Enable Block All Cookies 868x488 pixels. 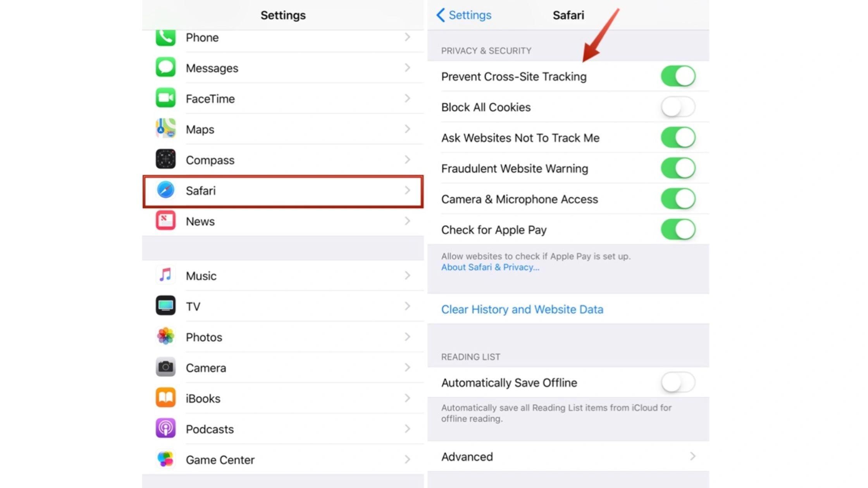tap(677, 107)
